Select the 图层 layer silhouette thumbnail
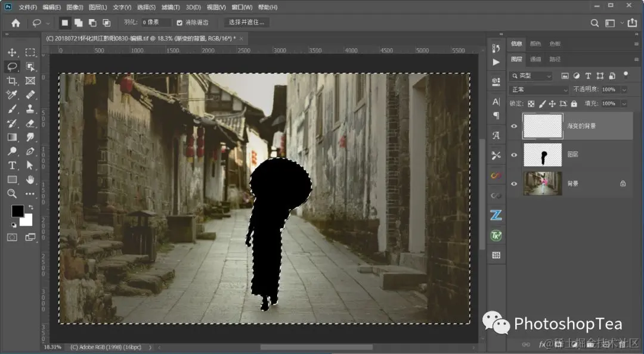 543,155
